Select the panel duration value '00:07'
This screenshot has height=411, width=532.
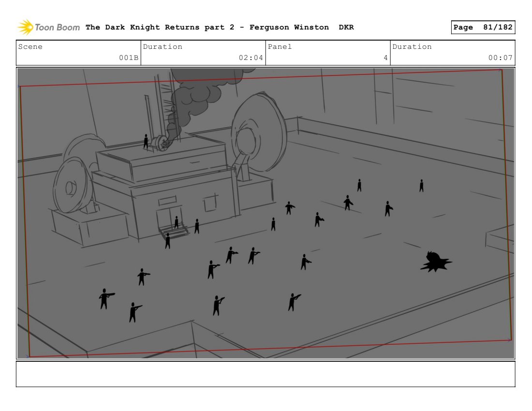pyautogui.click(x=500, y=58)
